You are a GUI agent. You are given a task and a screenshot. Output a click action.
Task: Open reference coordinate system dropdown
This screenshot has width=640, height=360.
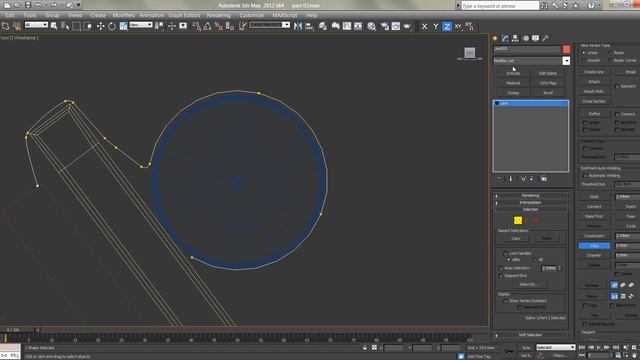pyautogui.click(x=141, y=25)
